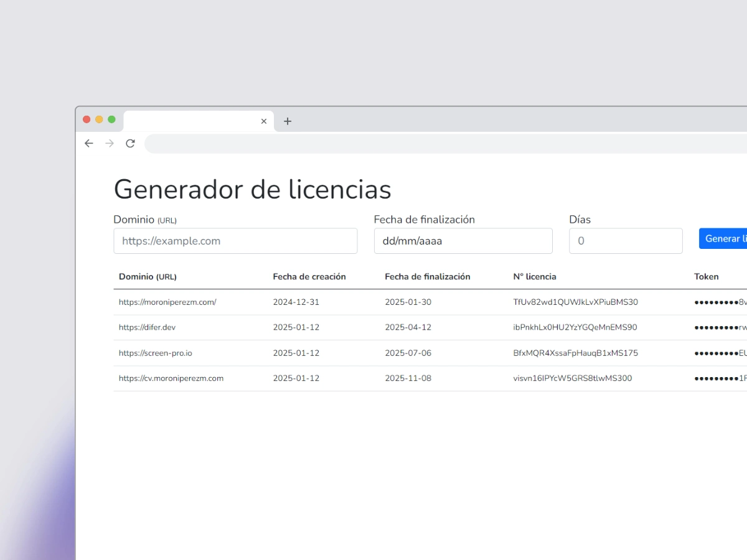
Task: Click the https://cv.moroniperezm.com domain entry
Action: pos(171,378)
